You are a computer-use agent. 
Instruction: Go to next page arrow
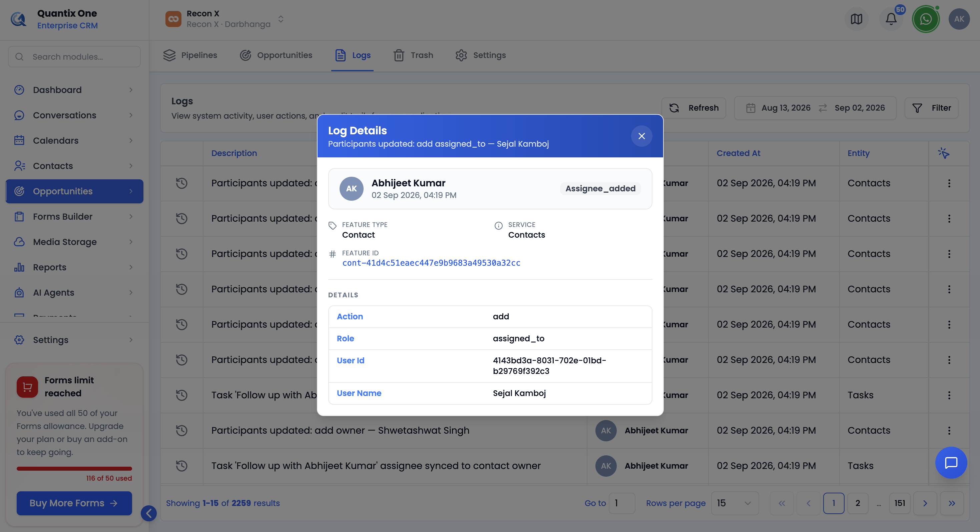coord(925,503)
